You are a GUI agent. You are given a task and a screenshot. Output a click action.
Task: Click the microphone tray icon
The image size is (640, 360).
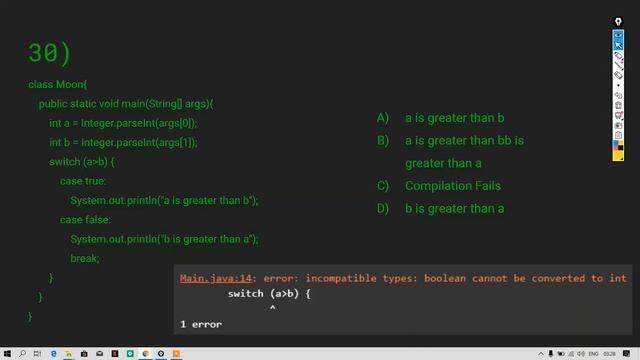coord(551,354)
